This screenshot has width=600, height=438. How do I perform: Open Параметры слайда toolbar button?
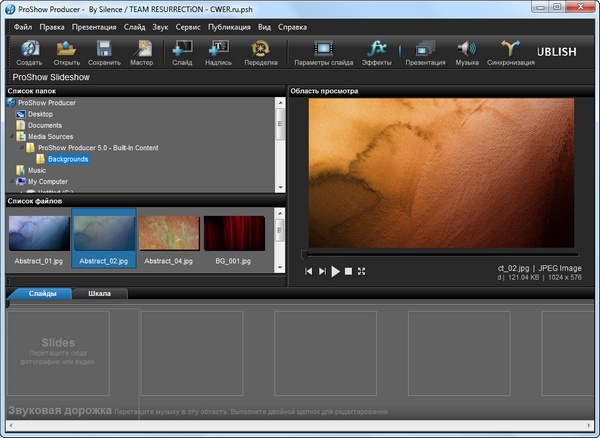click(323, 49)
